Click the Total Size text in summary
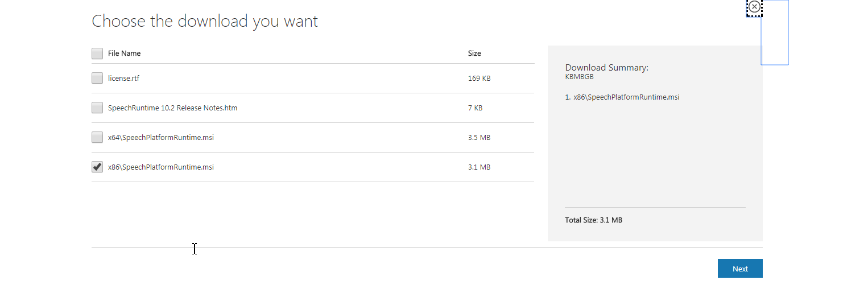868x284 pixels. [593, 220]
